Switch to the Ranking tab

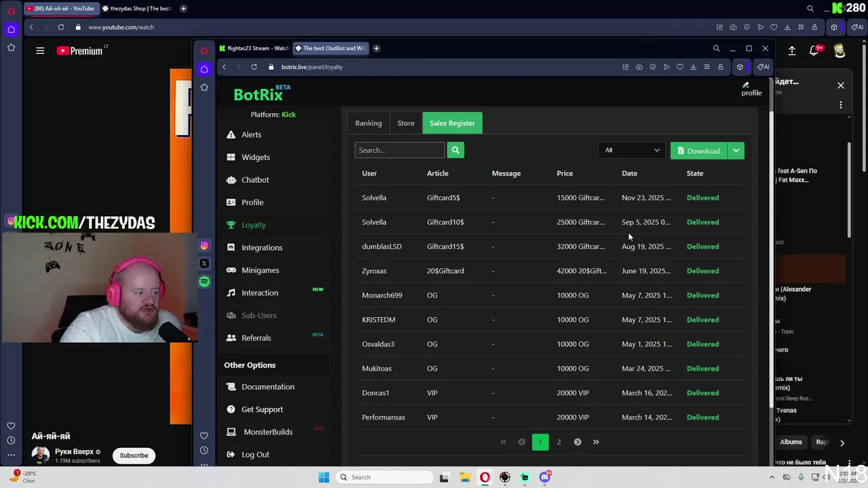coord(368,123)
